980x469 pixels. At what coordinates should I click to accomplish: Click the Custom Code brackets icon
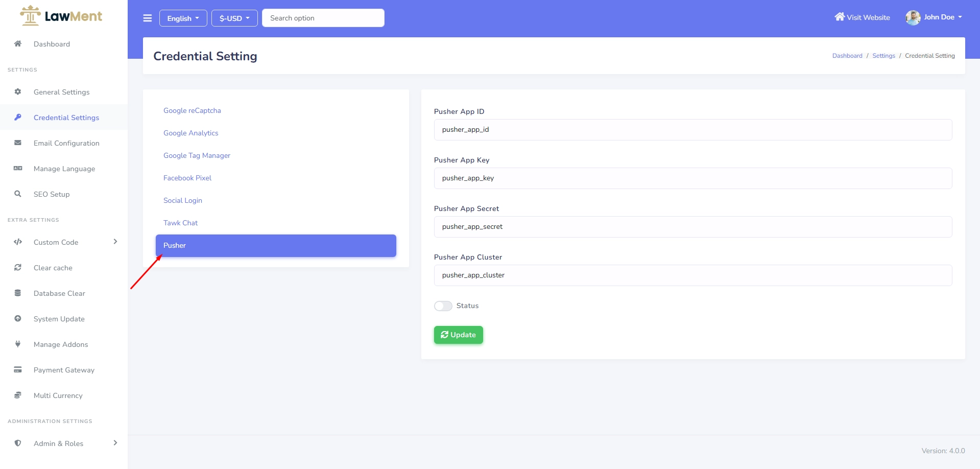[18, 242]
